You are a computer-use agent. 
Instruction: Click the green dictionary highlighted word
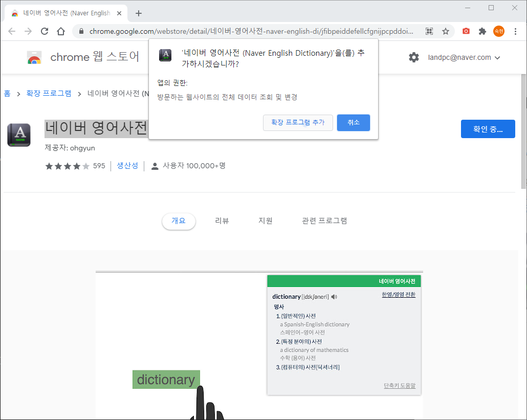click(x=166, y=380)
